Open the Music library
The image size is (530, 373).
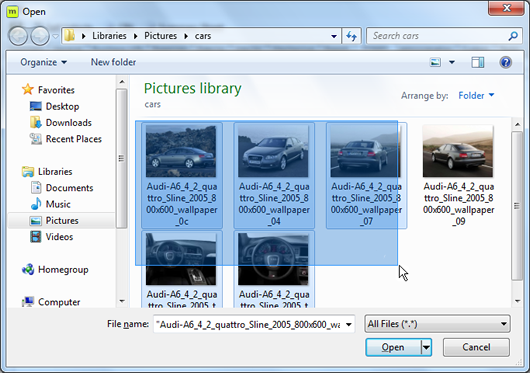(x=58, y=204)
